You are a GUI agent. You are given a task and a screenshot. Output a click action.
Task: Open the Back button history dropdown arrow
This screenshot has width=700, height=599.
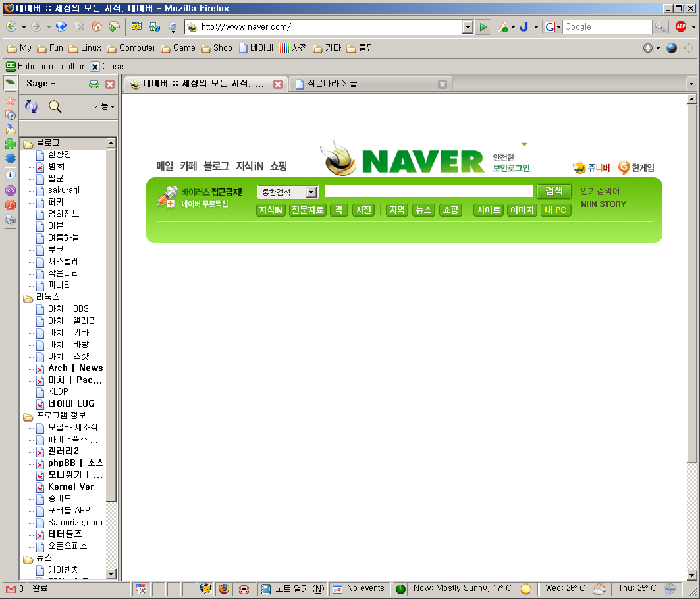coord(24,27)
